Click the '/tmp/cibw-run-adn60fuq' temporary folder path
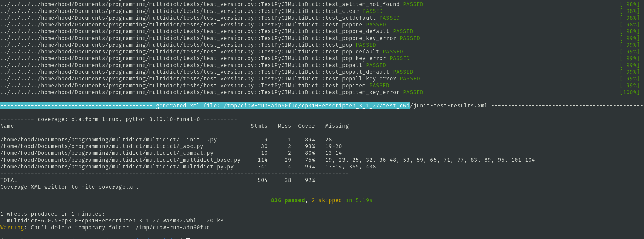 click(173, 228)
